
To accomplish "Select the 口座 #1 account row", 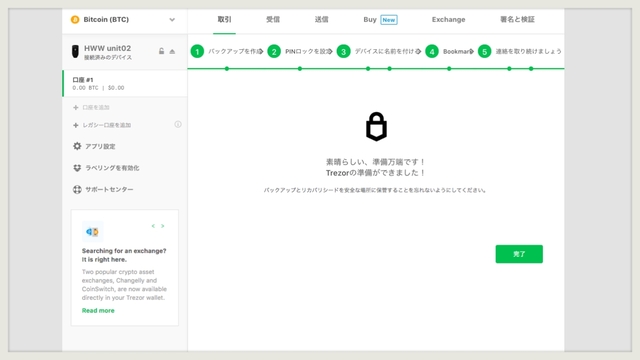I will (125, 83).
